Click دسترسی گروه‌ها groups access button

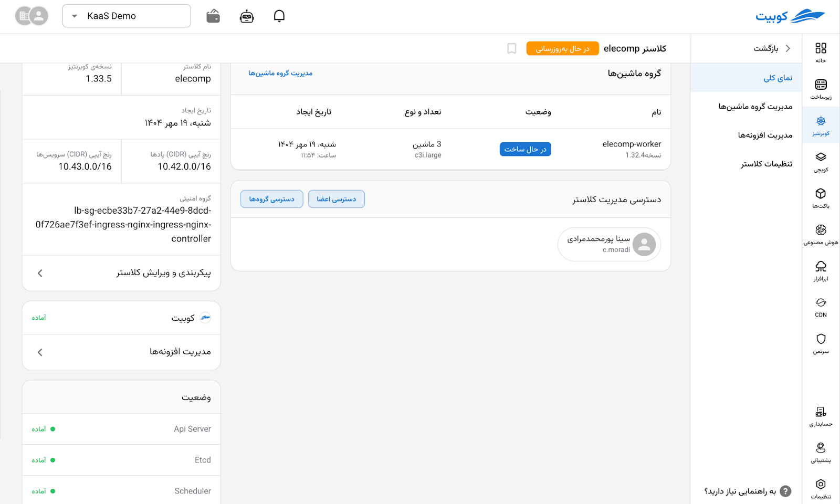tap(271, 199)
